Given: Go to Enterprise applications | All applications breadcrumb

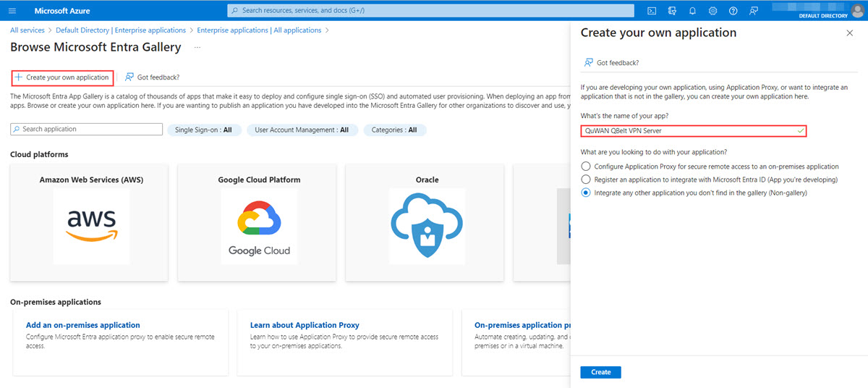Looking at the screenshot, I should pyautogui.click(x=259, y=30).
